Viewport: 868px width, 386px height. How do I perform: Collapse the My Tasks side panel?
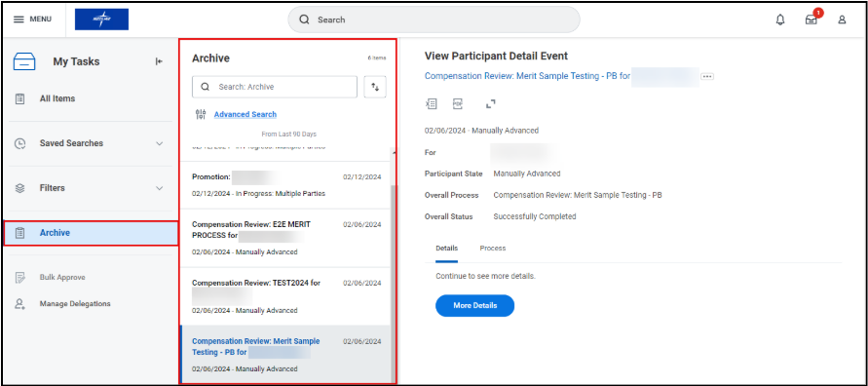point(159,61)
